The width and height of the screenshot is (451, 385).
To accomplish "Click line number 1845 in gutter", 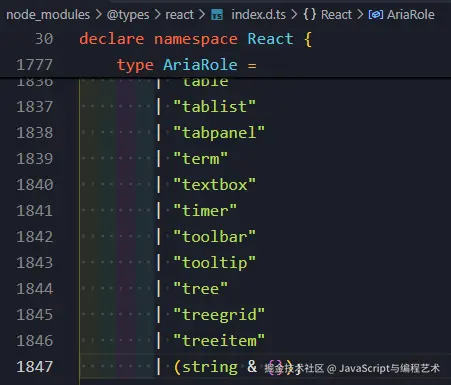I will pyautogui.click(x=35, y=315).
